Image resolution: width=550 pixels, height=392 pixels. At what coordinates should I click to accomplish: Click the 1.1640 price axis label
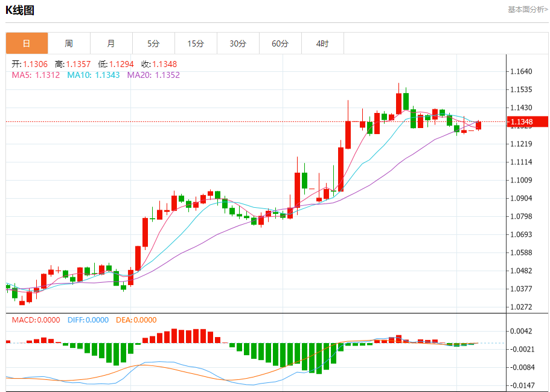click(521, 72)
